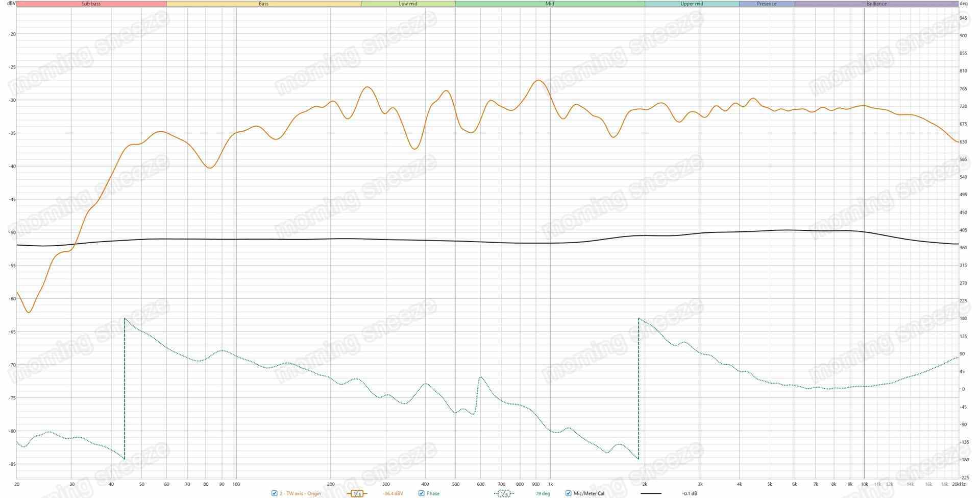Click the 200 frequency axis label
The image size is (980, 498).
331,484
